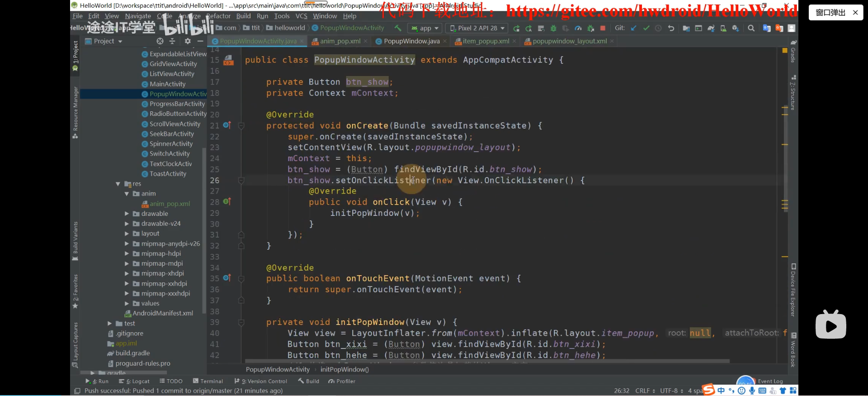Viewport: 868px width, 396px height.
Task: Open the Help menu
Action: 349,16
